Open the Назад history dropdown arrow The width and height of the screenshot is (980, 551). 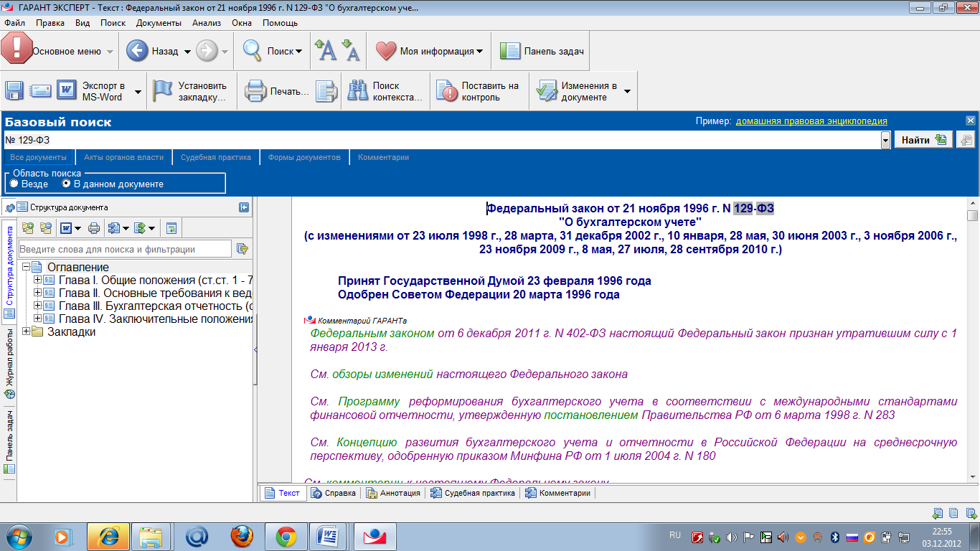click(x=187, y=52)
